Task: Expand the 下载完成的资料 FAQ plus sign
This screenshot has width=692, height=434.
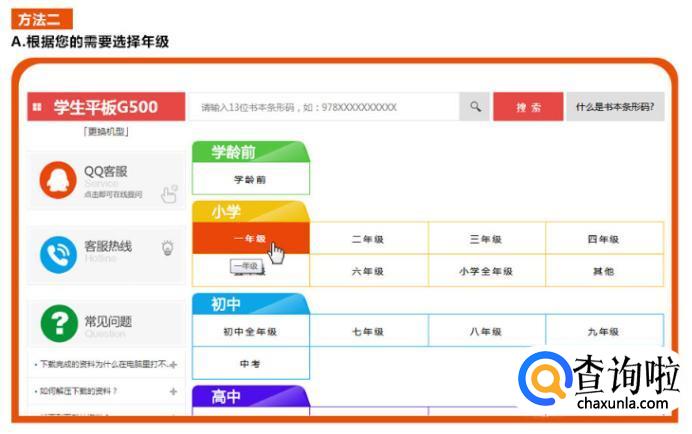Action: click(173, 365)
